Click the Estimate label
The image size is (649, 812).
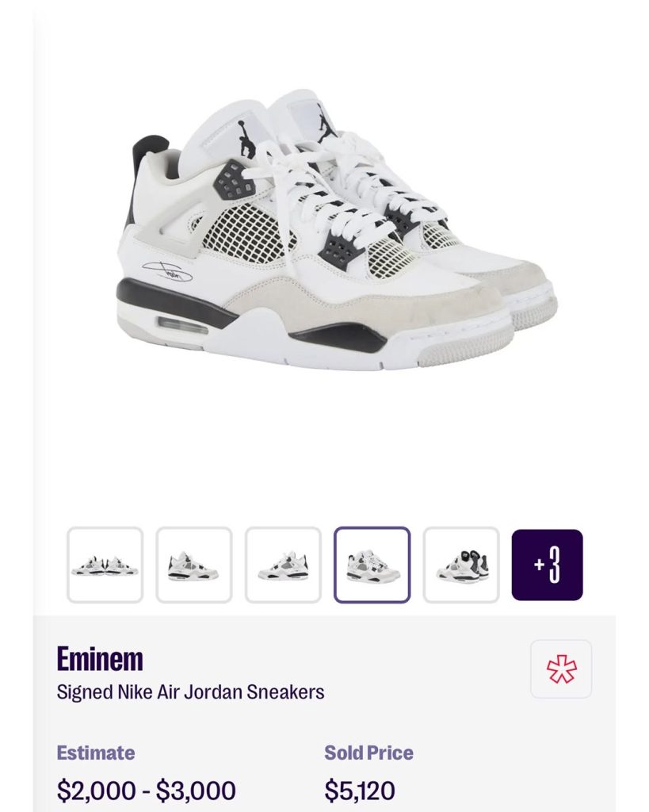[x=96, y=753]
